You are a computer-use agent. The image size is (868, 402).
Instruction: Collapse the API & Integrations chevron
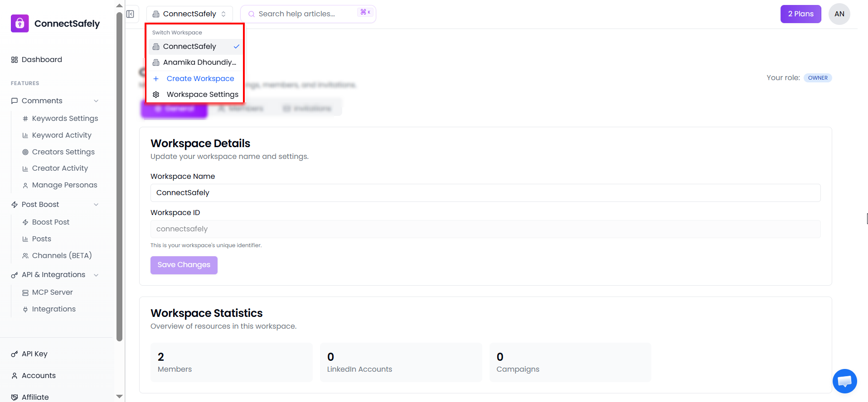(x=96, y=275)
